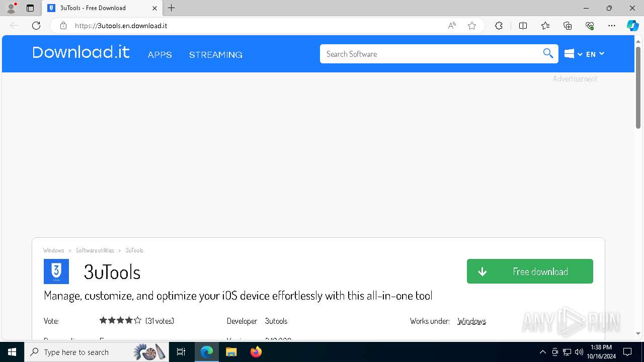Viewport: 644px width, 362px height.
Task: Open Favorites list icon
Action: (x=545, y=26)
